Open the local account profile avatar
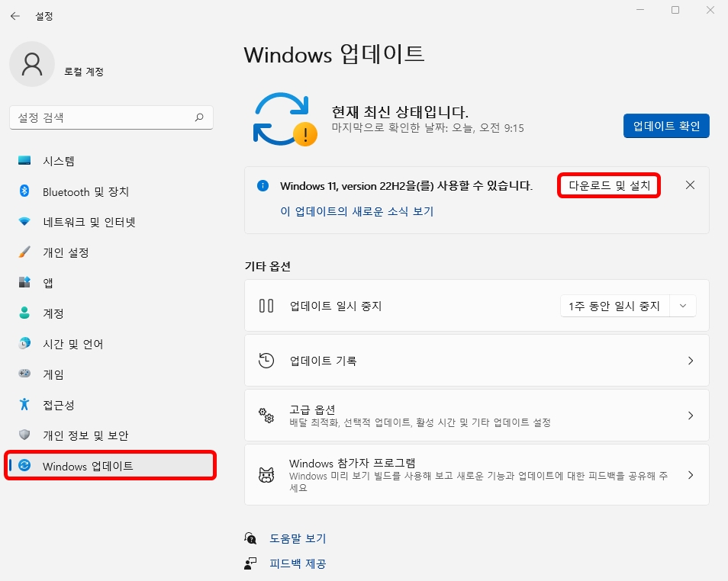 point(32,64)
